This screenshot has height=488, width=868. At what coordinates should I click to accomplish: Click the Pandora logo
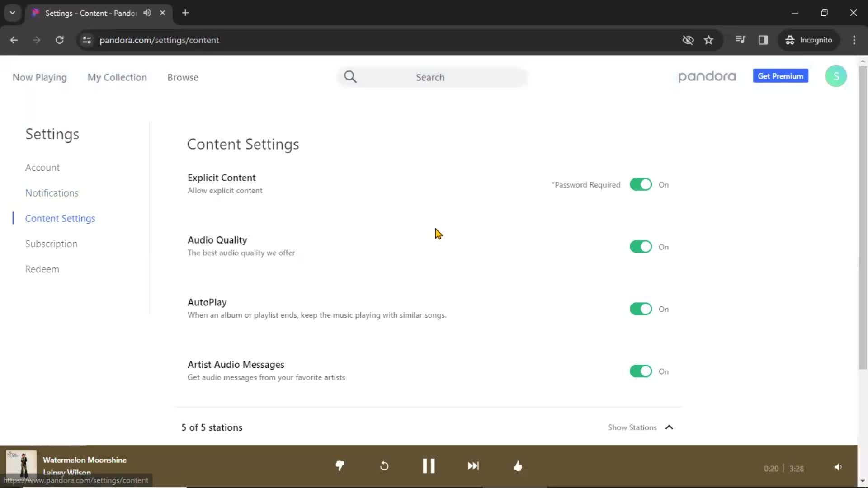tap(707, 76)
